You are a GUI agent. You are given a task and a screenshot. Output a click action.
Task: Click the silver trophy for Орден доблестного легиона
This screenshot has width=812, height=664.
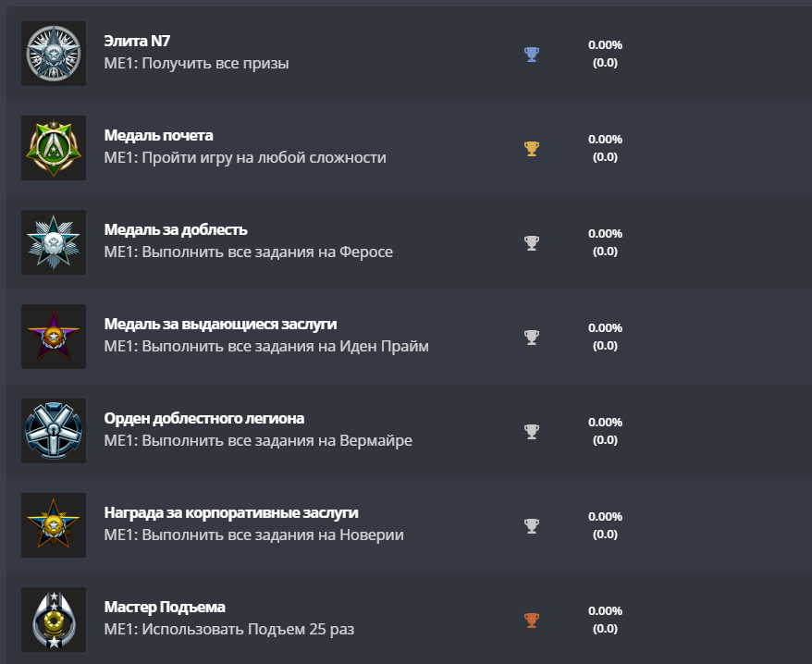[532, 432]
